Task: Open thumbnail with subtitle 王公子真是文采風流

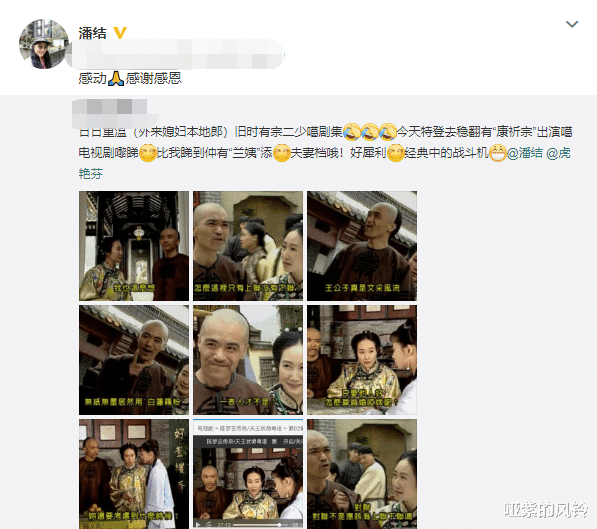Action: coord(362,246)
